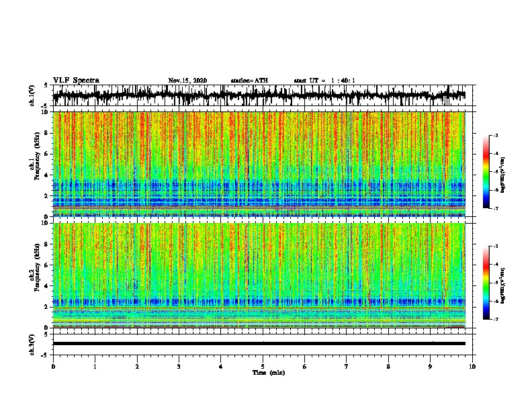532x411 pixels.
Task: Select the date "Nov.15, 2020"
Action: (187, 81)
